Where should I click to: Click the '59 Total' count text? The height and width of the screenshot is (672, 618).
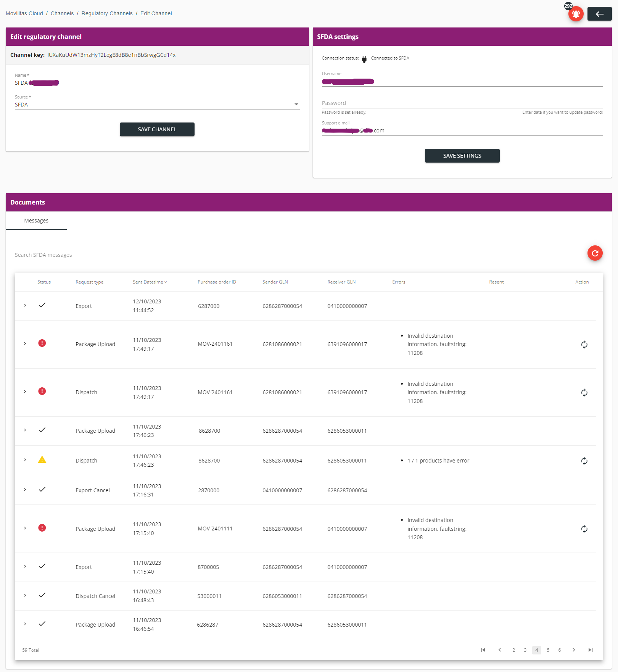[31, 650]
